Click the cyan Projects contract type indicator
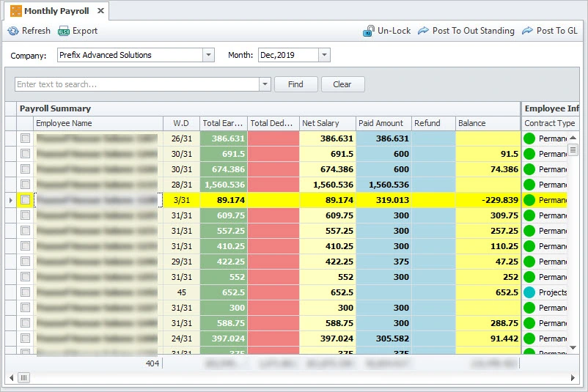Image resolution: width=588 pixels, height=392 pixels. (529, 292)
